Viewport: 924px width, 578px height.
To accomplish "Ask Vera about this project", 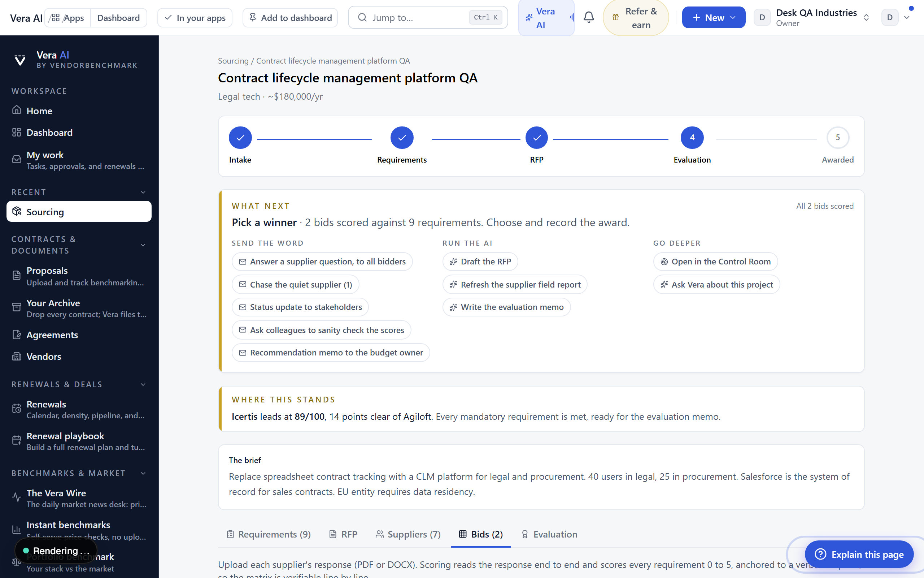I will click(716, 284).
